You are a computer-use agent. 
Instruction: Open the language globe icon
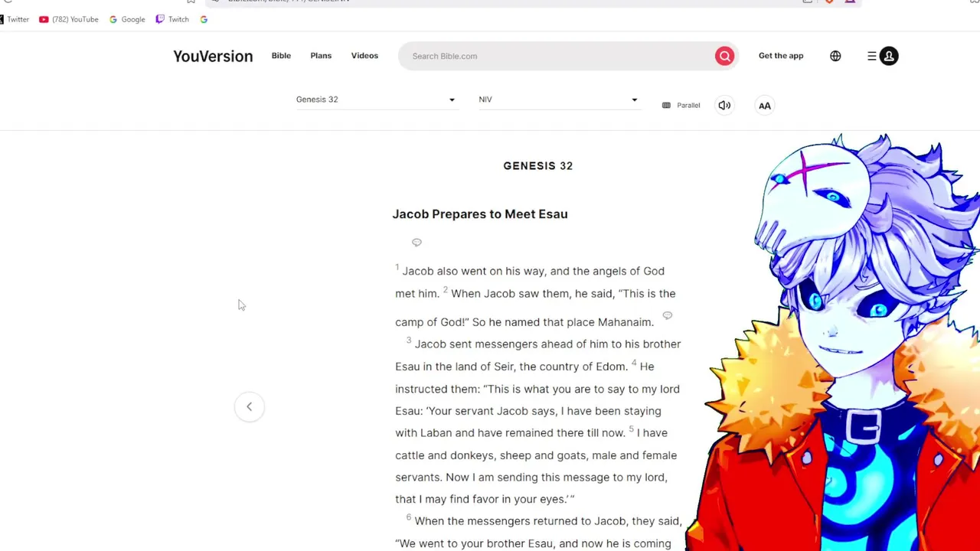[x=835, y=56]
